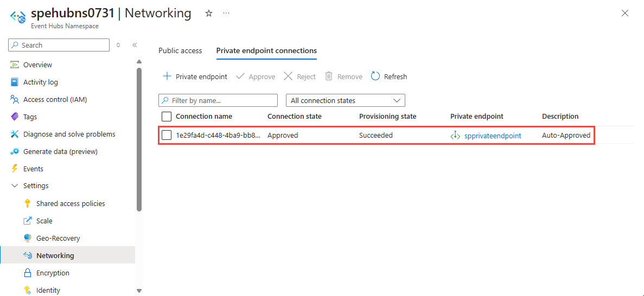Screen dimensions: 644x296
Task: Click the private endpoint icon beside spprivateendpoint
Action: 455,136
